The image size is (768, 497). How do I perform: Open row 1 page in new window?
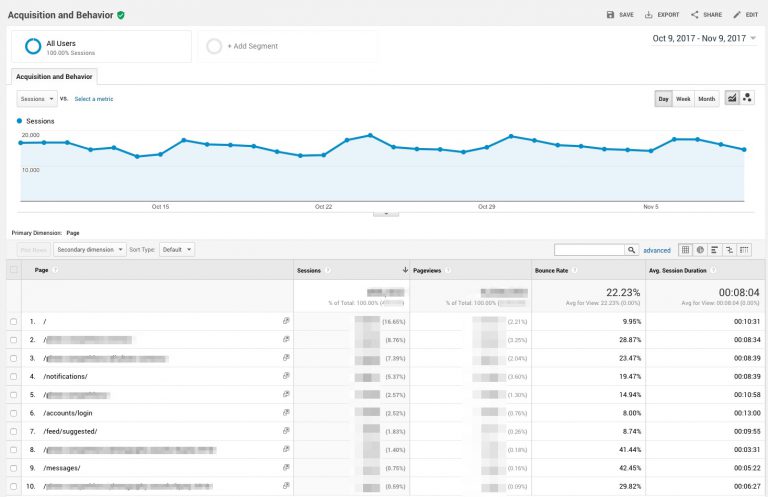click(286, 321)
